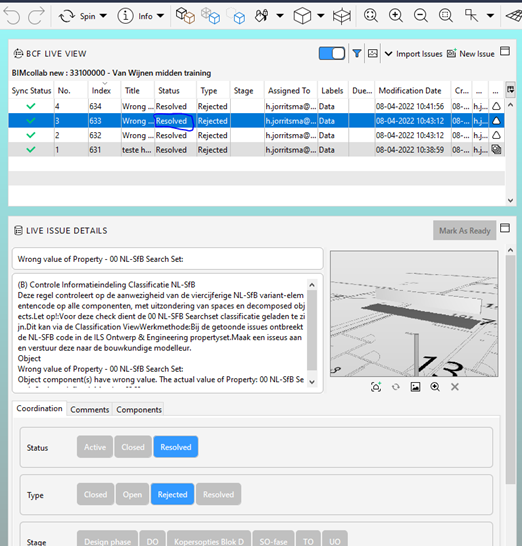Click the filter funnel icon in BCF Live View
Screen dimensions: 522x546
click(x=357, y=54)
